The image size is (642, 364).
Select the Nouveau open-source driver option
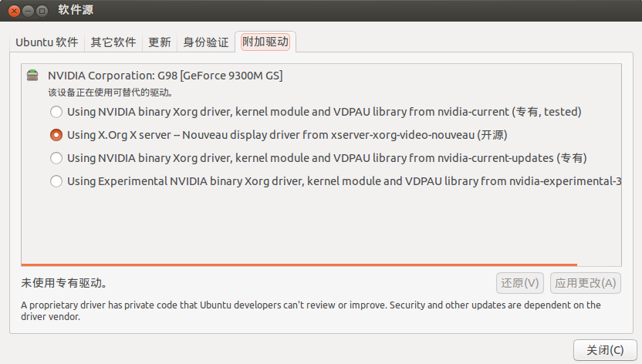pos(56,135)
